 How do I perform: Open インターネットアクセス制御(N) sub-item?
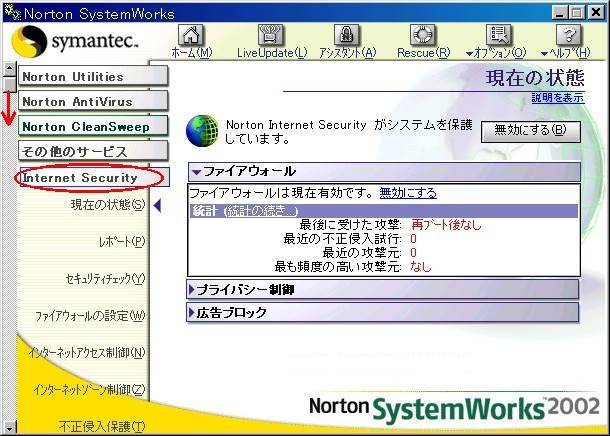[x=87, y=352]
